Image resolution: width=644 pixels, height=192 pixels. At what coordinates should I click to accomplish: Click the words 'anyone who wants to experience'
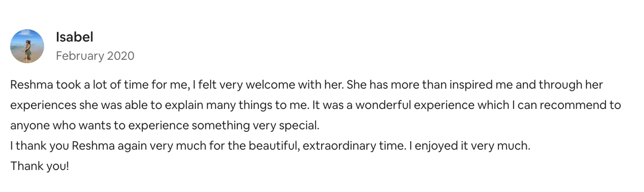tap(99, 125)
